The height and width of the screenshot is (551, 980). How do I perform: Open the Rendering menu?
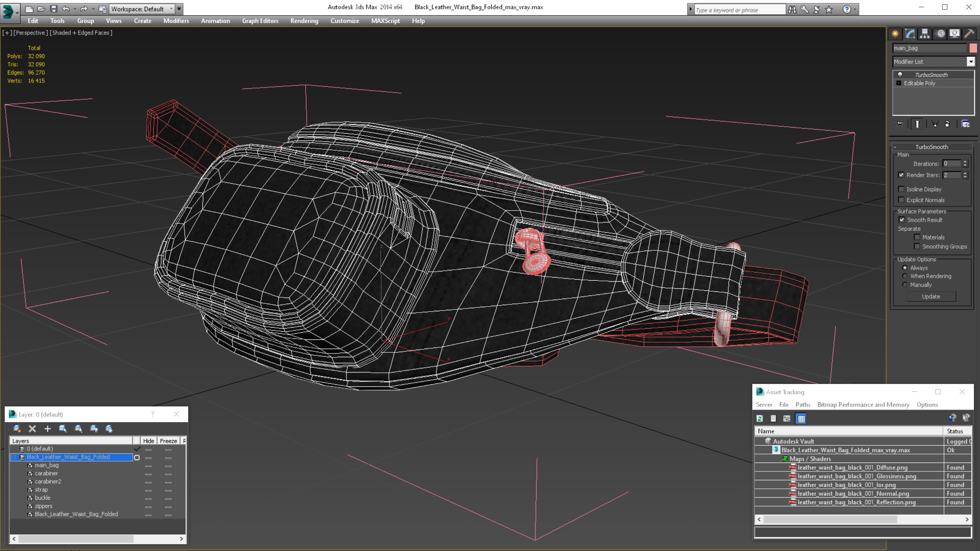tap(304, 21)
